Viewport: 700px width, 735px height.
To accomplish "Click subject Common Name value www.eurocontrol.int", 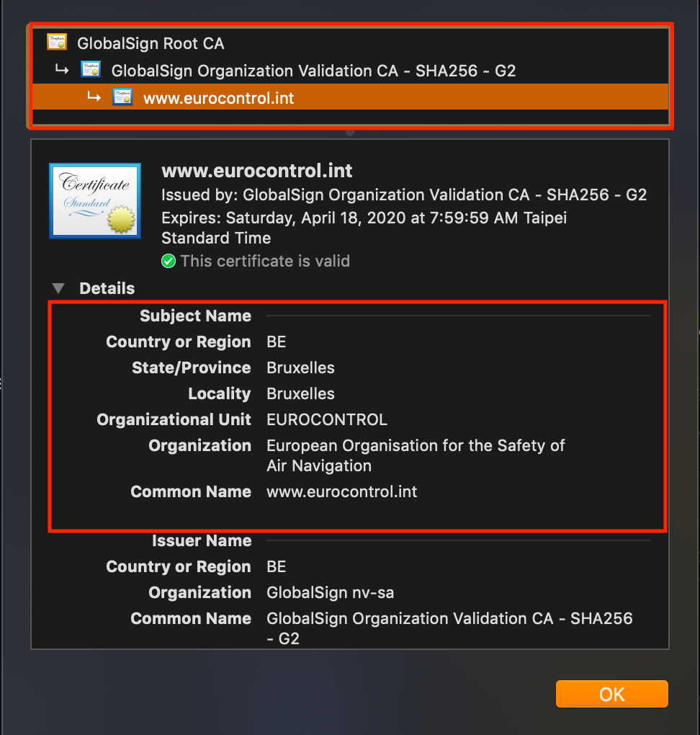I will coord(341,491).
